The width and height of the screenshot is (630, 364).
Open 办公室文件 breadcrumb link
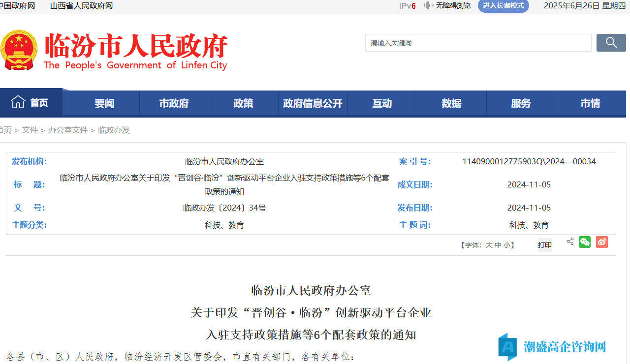click(x=68, y=130)
